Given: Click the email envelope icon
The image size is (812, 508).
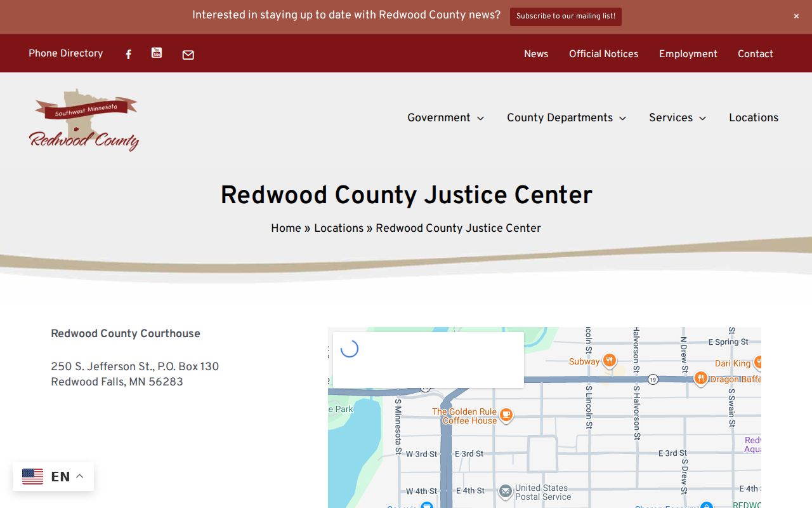Looking at the screenshot, I should pyautogui.click(x=188, y=55).
